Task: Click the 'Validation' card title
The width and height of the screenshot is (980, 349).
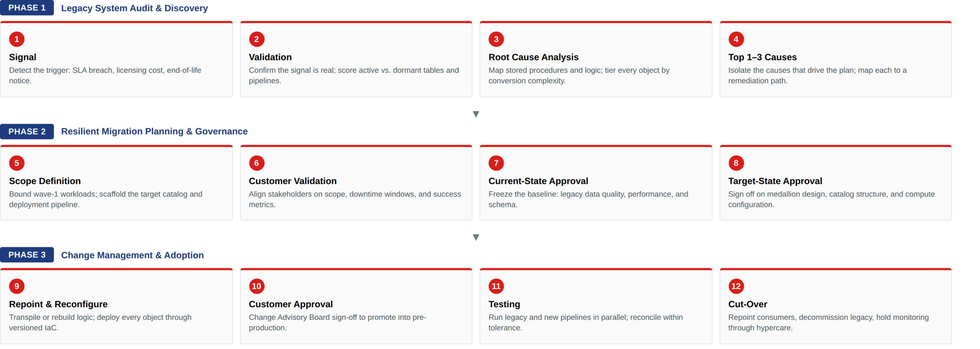Action: coord(270,57)
